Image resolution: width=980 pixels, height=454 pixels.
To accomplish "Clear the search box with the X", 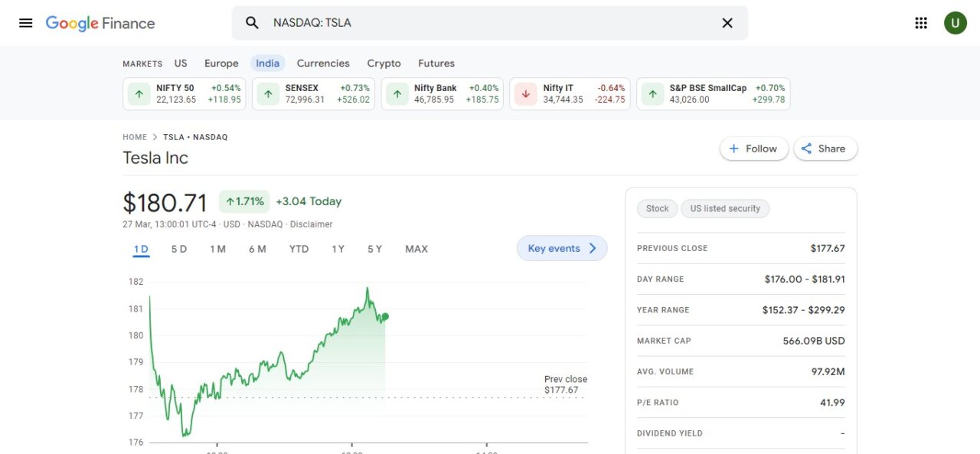I will click(x=727, y=23).
